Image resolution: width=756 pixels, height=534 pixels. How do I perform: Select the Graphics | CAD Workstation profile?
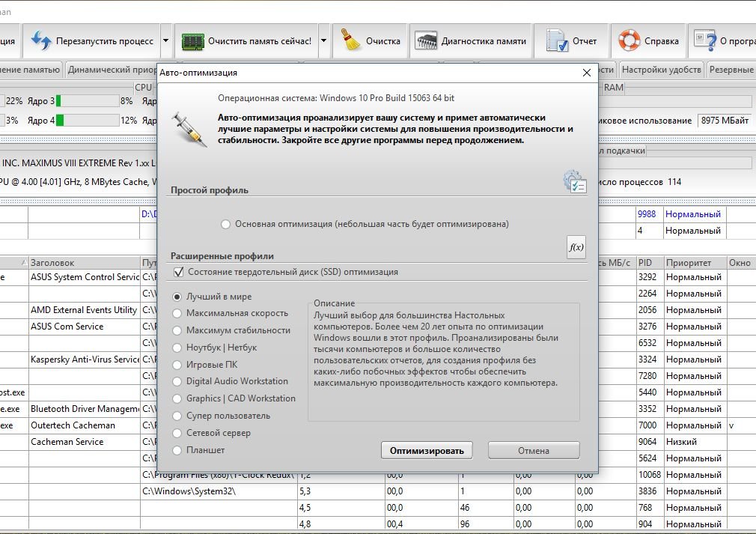click(177, 398)
